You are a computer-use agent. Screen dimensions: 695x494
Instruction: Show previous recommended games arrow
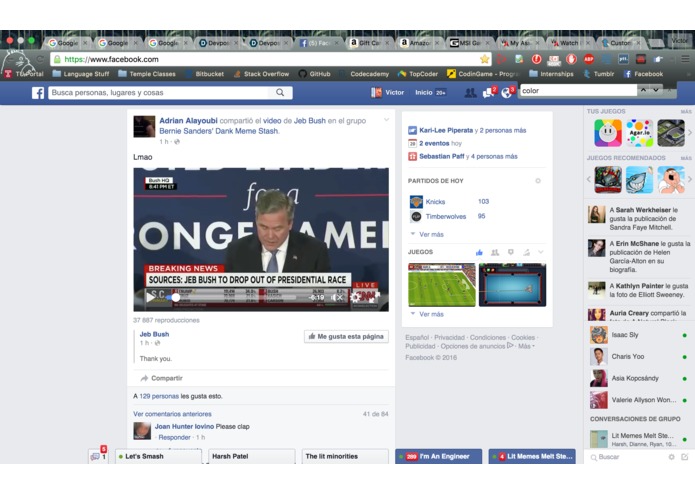point(589,179)
